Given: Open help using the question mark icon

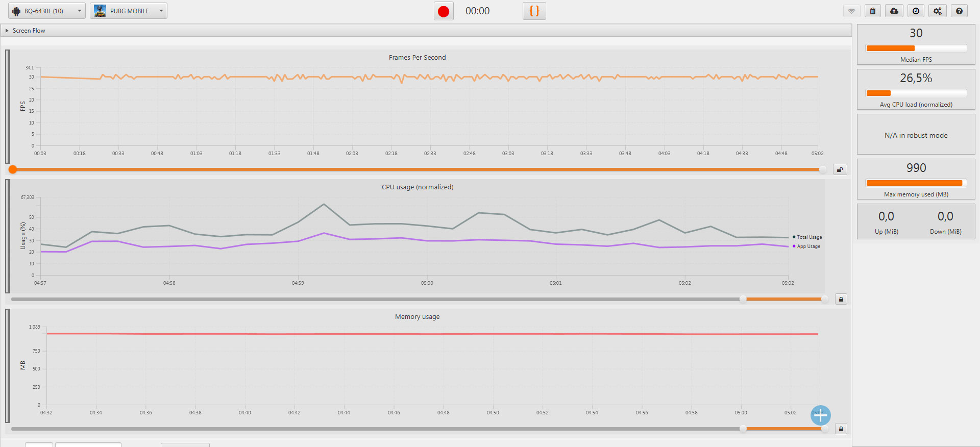Looking at the screenshot, I should tap(959, 11).
